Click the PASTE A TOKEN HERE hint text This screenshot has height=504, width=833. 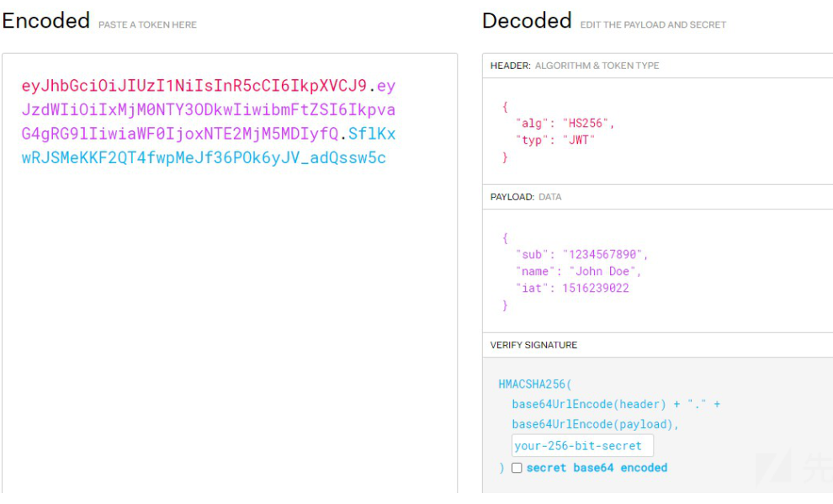pos(147,25)
